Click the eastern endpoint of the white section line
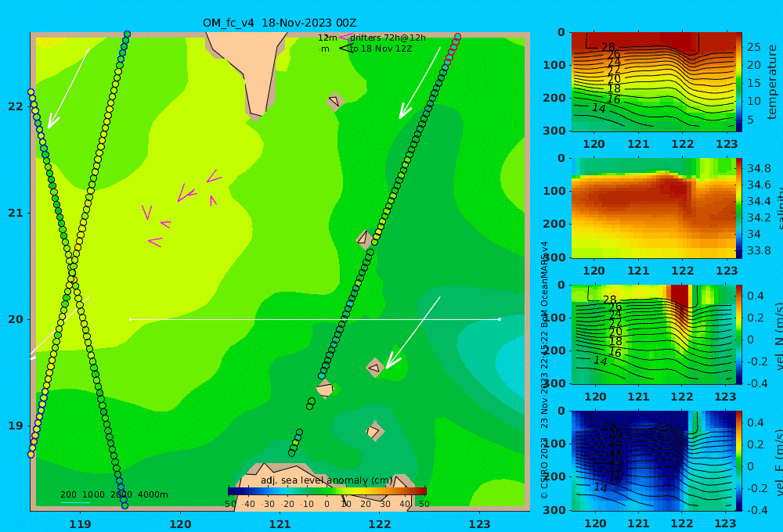The width and height of the screenshot is (783, 532). pyautogui.click(x=500, y=319)
